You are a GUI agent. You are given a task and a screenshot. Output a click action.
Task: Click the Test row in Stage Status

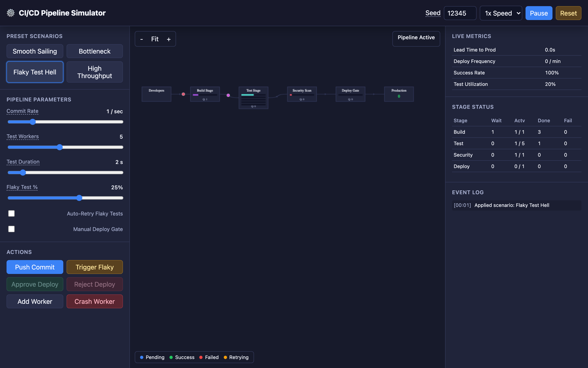(x=517, y=143)
